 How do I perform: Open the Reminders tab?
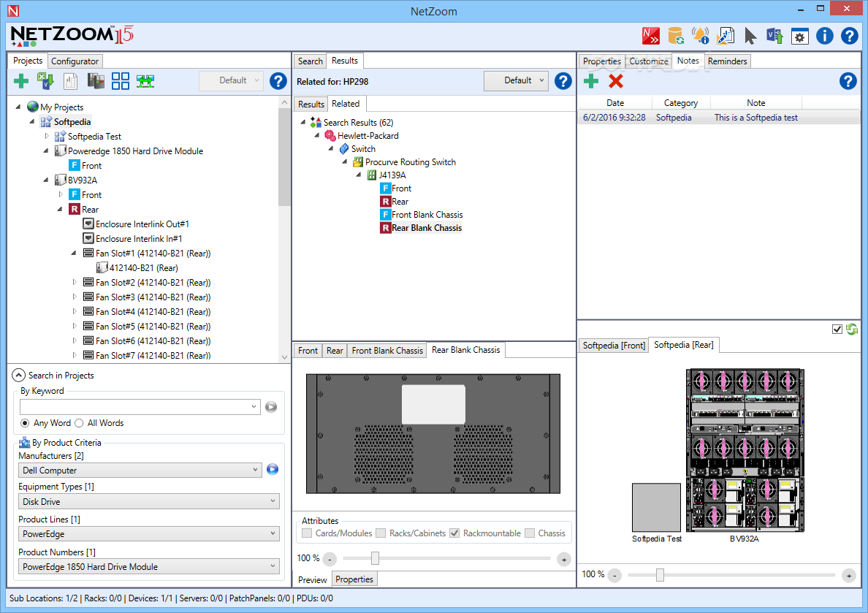pyautogui.click(x=727, y=61)
